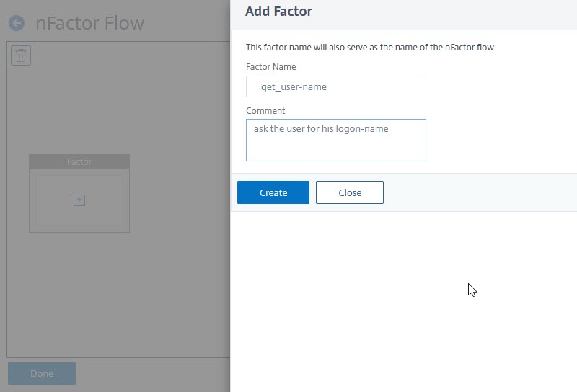Screen dimensions: 577x392
Task: Select the Factor box header
Action: click(x=79, y=161)
